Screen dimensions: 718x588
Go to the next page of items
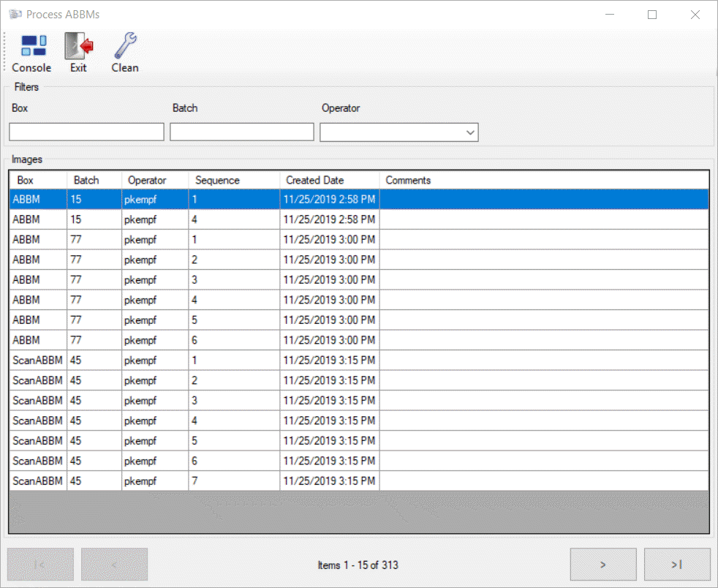(x=603, y=565)
